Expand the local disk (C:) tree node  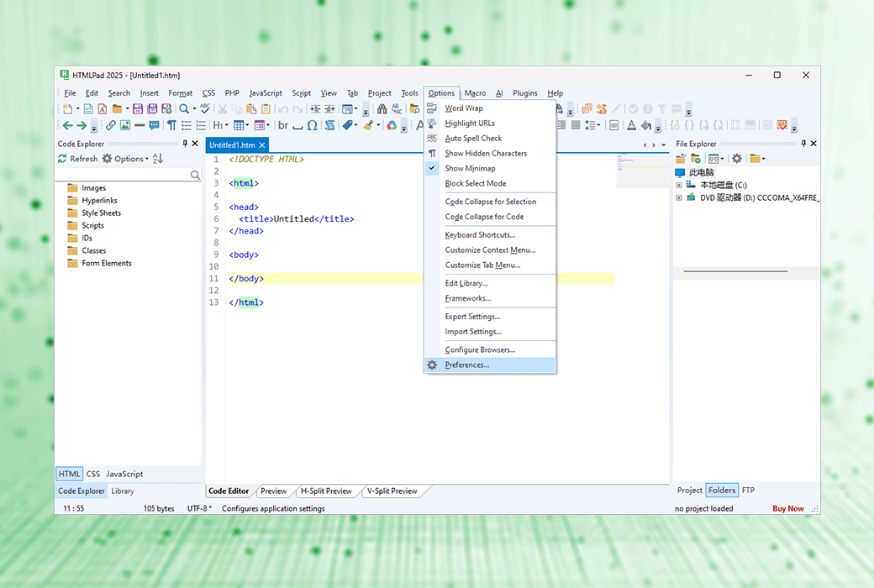[679, 185]
